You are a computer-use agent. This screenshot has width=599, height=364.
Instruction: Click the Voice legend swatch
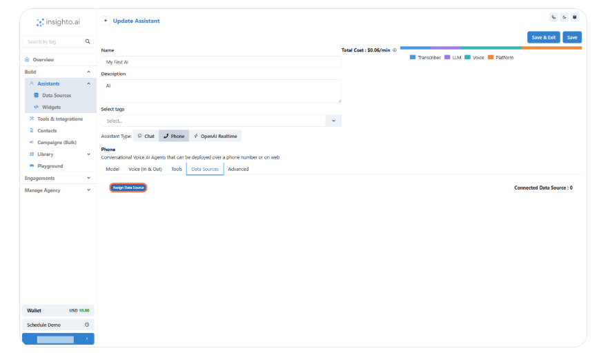[468, 57]
